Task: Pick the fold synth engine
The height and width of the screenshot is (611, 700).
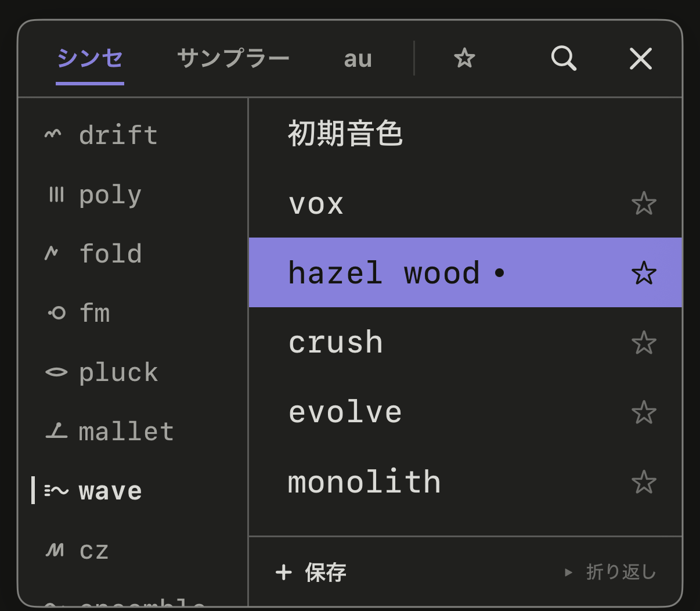Action: click(133, 253)
